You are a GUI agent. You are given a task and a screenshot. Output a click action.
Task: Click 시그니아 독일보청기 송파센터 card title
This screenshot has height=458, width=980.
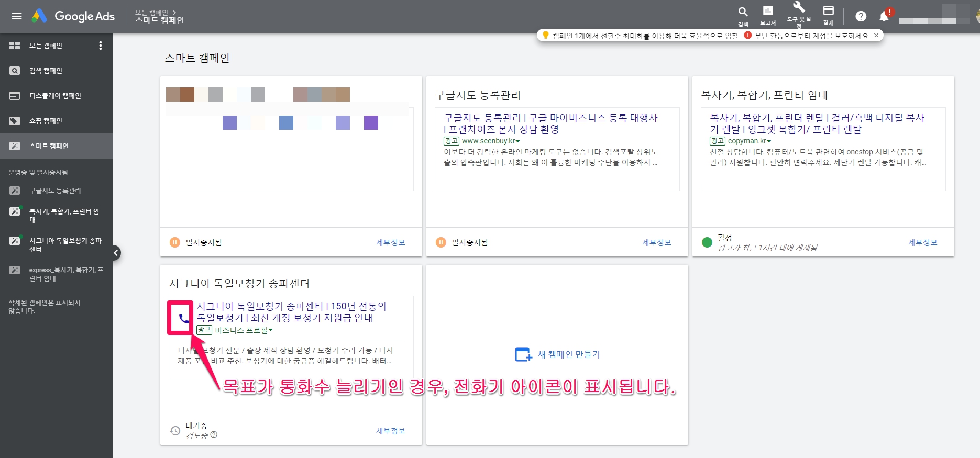[239, 284]
